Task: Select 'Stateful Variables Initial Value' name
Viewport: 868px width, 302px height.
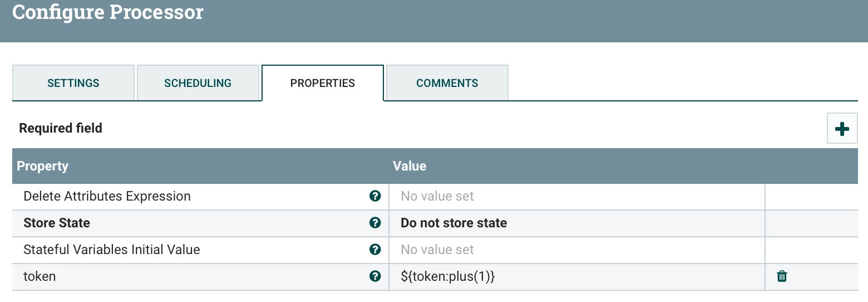Action: (x=112, y=250)
